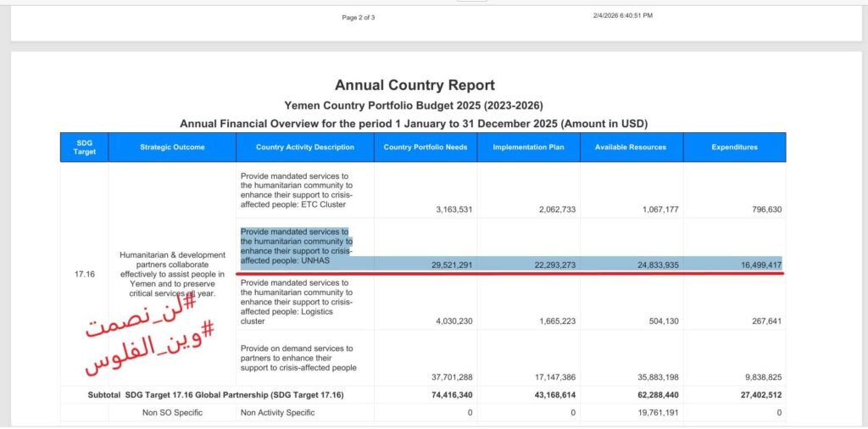
Task: Select the UNHAS needs value 29,521,291
Action: pyautogui.click(x=452, y=265)
